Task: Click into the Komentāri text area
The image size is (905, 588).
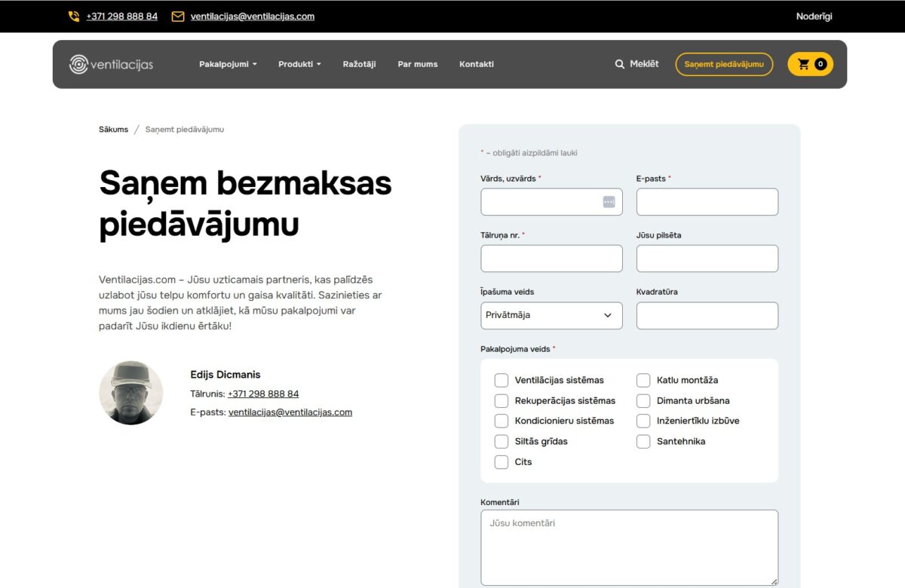Action: click(629, 547)
